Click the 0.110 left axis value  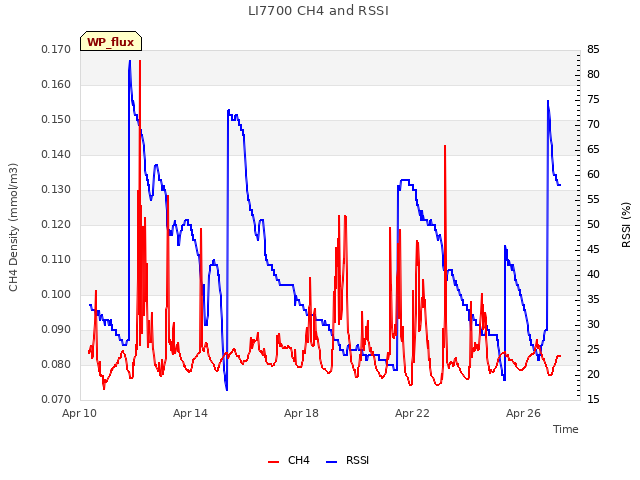tap(56, 260)
